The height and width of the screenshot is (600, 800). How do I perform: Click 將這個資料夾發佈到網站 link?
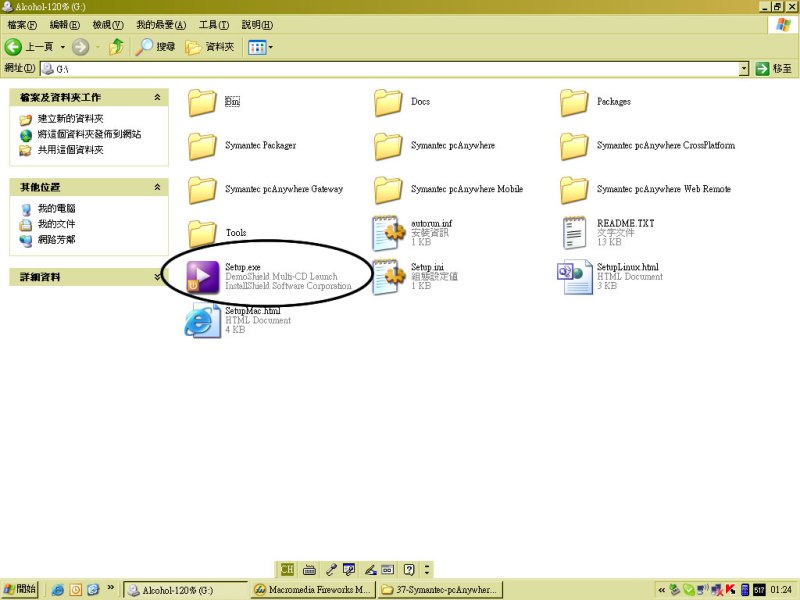coord(89,134)
